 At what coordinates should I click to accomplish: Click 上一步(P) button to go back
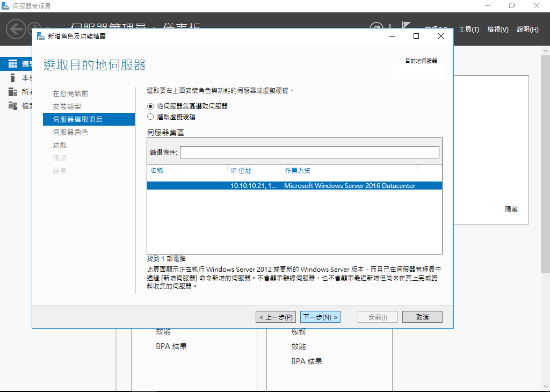(x=276, y=317)
